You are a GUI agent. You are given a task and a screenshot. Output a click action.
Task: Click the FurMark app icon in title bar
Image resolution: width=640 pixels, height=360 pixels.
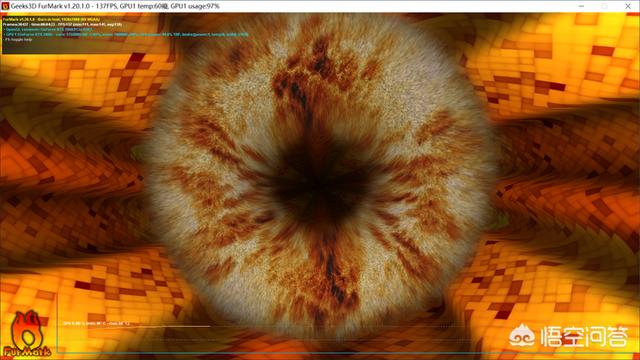(x=5, y=6)
